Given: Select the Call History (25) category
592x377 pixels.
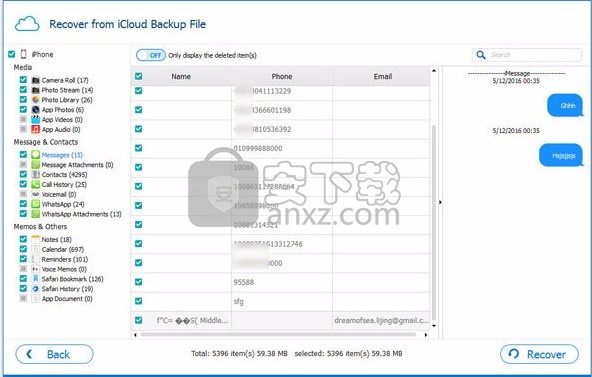Looking at the screenshot, I should coord(64,185).
